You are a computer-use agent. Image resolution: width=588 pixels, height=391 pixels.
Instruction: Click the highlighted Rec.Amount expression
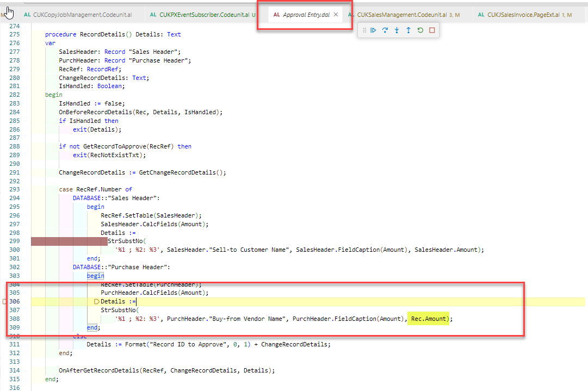pos(428,318)
